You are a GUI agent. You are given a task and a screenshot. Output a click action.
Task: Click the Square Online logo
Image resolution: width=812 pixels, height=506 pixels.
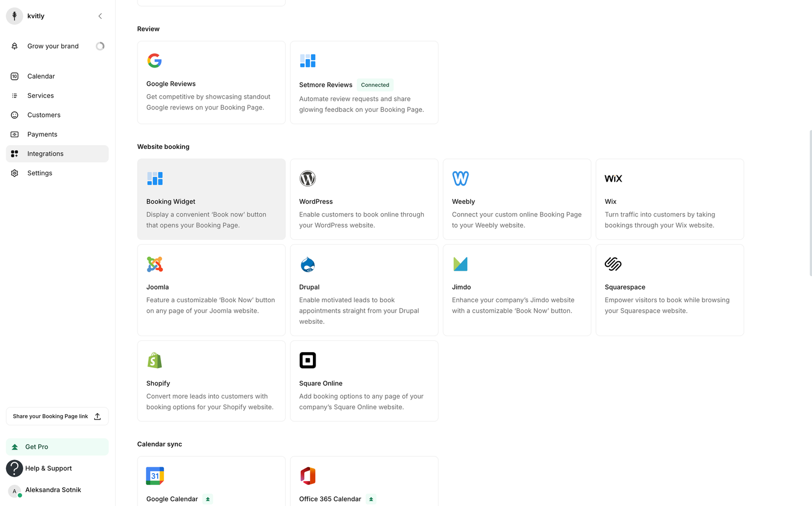tap(307, 360)
